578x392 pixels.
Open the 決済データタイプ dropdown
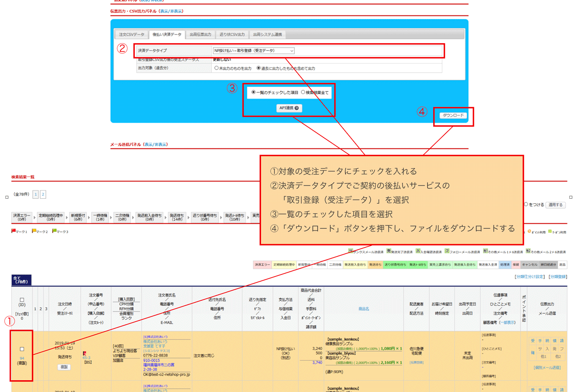(253, 50)
